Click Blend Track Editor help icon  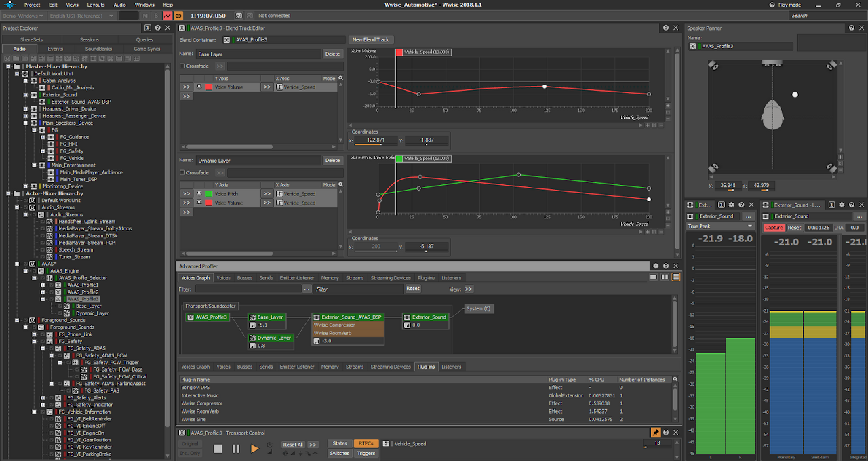point(666,28)
